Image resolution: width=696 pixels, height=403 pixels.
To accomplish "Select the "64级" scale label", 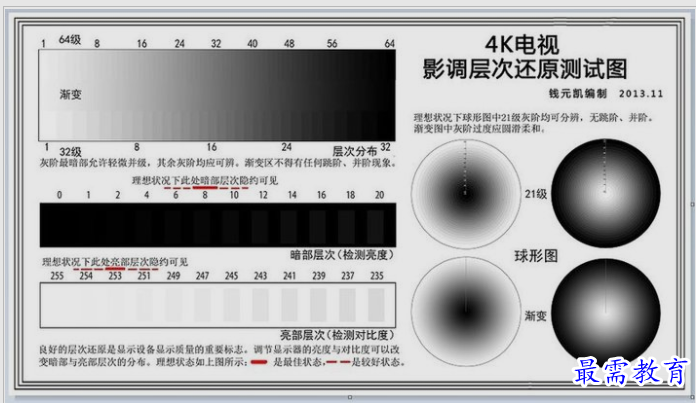I will pos(70,40).
